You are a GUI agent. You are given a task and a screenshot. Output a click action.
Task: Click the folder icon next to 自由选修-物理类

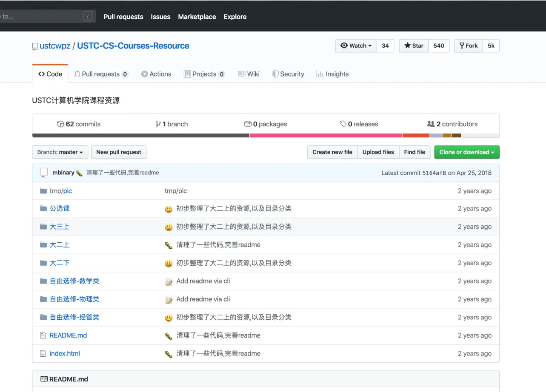(x=43, y=299)
